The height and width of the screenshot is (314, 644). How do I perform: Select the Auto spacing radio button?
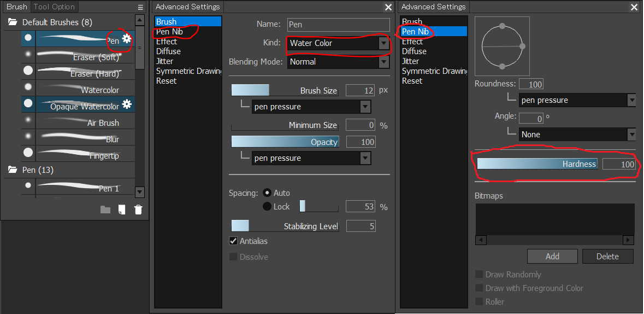[x=267, y=193]
